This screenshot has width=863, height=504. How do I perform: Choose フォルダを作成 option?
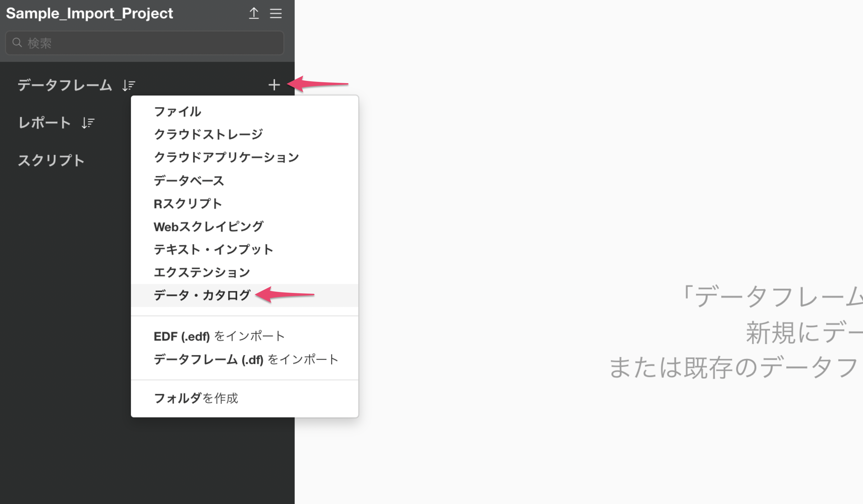pyautogui.click(x=195, y=398)
